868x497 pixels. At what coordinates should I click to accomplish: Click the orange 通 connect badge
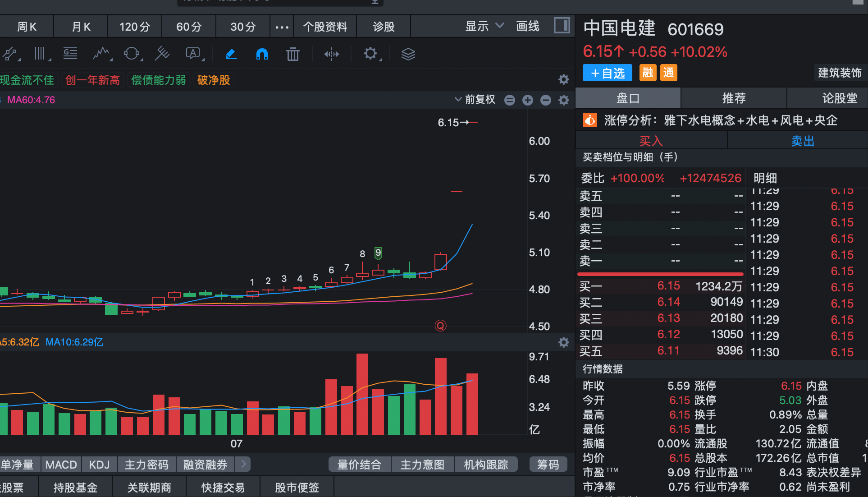(x=669, y=73)
